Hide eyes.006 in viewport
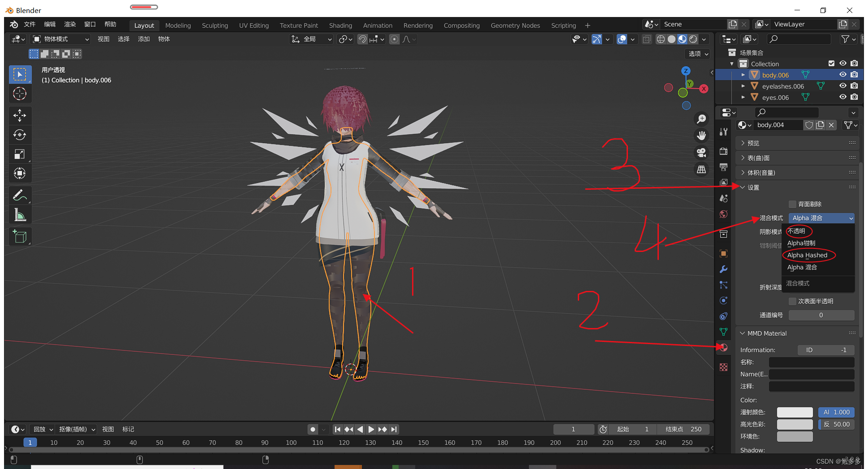 [843, 97]
